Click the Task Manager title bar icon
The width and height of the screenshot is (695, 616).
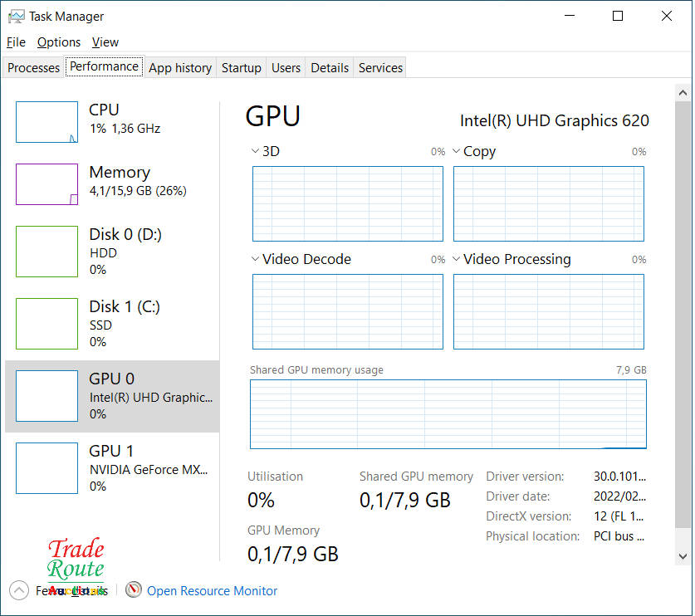(x=16, y=16)
